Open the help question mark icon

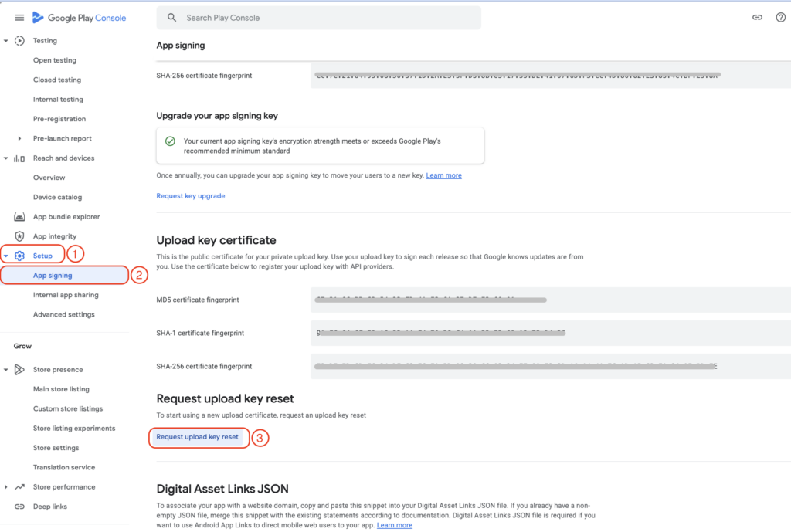click(780, 18)
